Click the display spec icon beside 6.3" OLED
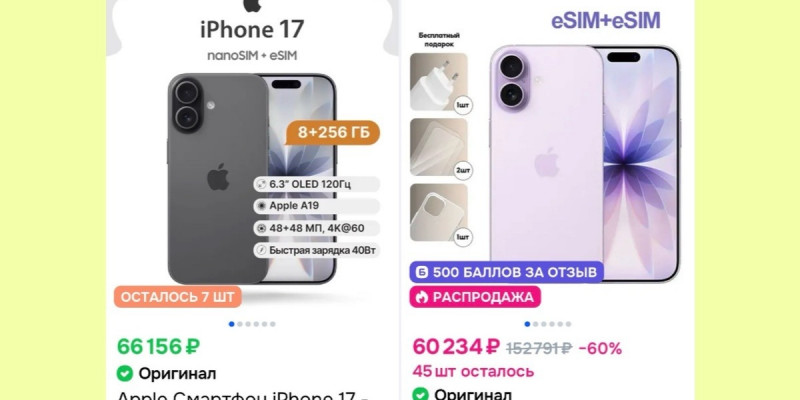 tap(261, 184)
